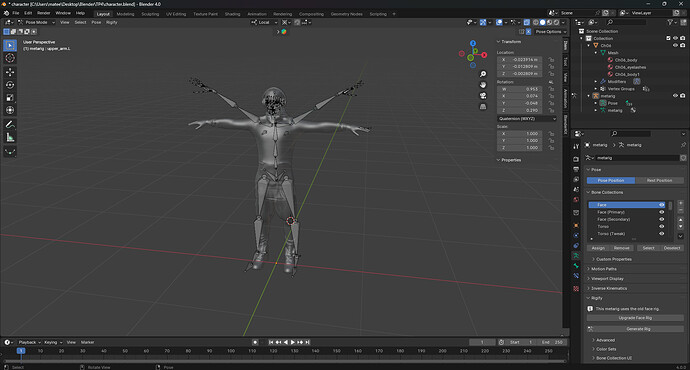Viewport: 690px width, 370px height.
Task: Click Upgrade Face Rig button
Action: [635, 318]
